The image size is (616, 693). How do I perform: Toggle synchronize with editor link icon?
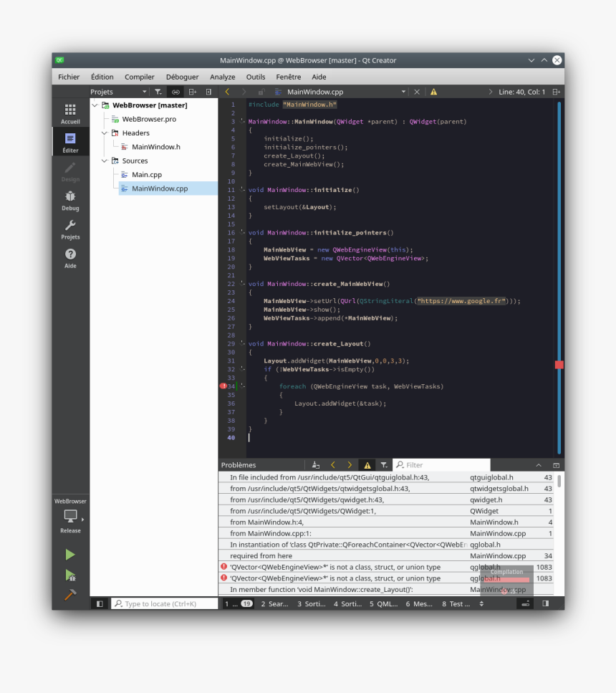(175, 92)
